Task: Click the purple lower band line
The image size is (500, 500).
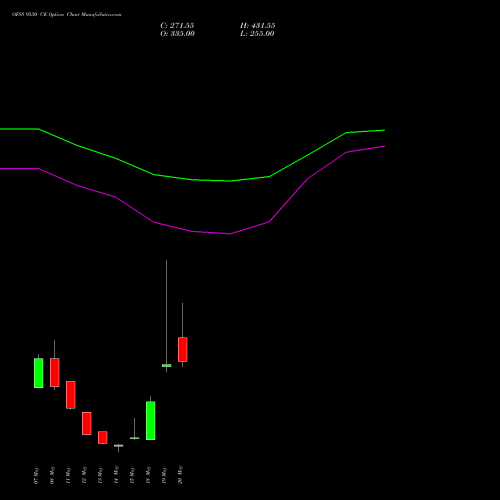Action: coord(192,231)
